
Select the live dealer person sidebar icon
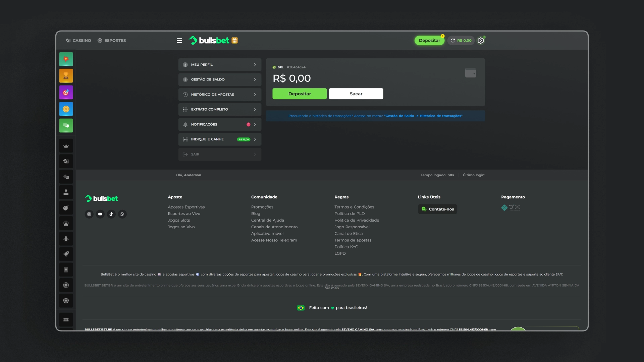click(66, 192)
